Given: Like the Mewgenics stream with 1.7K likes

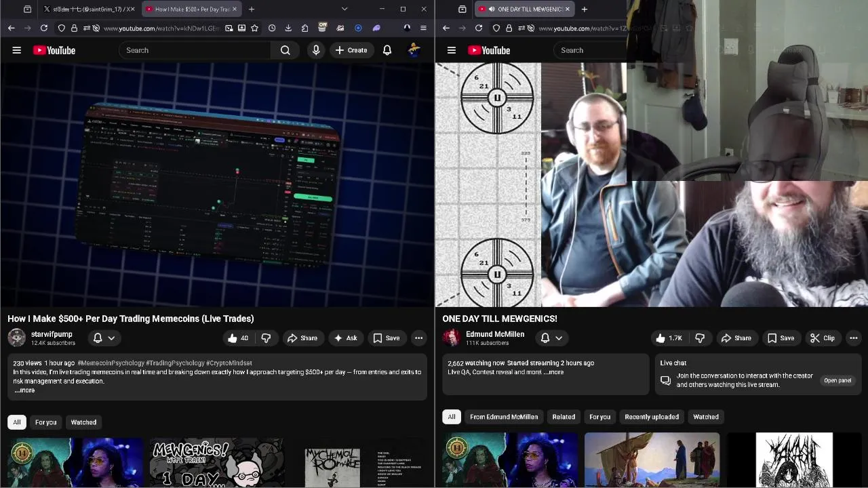Looking at the screenshot, I should pos(669,338).
